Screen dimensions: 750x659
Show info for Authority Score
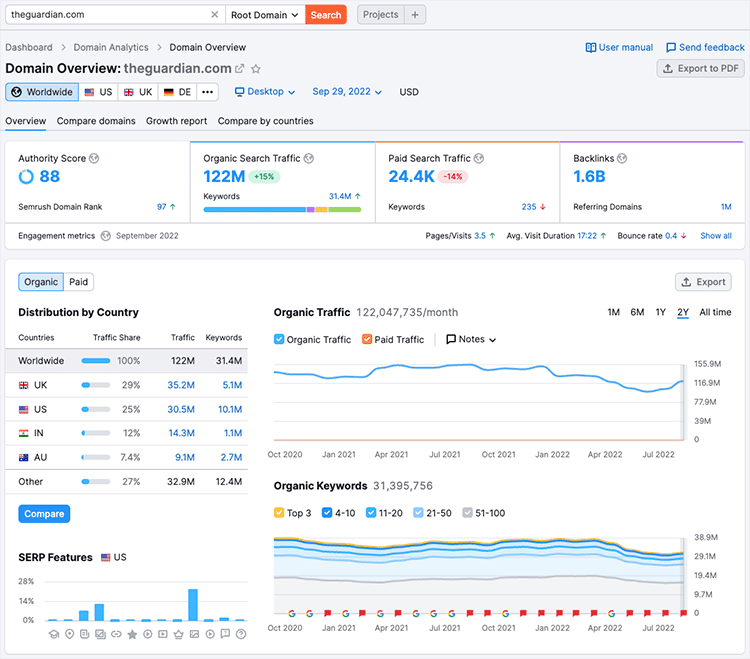pyautogui.click(x=94, y=158)
